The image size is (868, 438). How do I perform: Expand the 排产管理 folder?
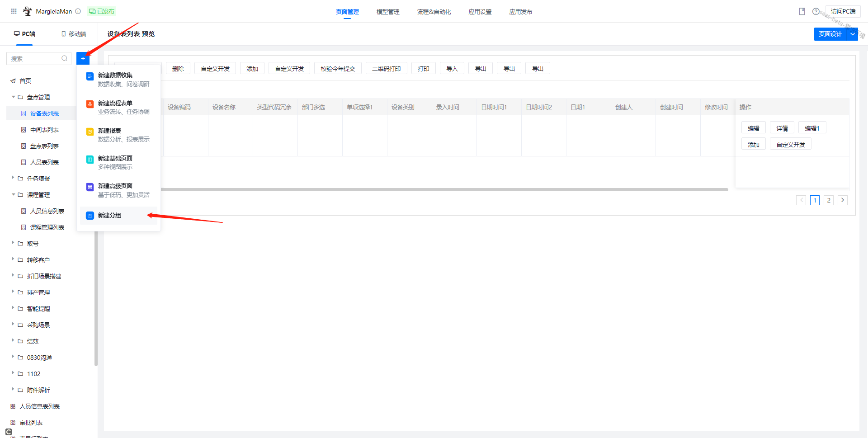coord(13,292)
